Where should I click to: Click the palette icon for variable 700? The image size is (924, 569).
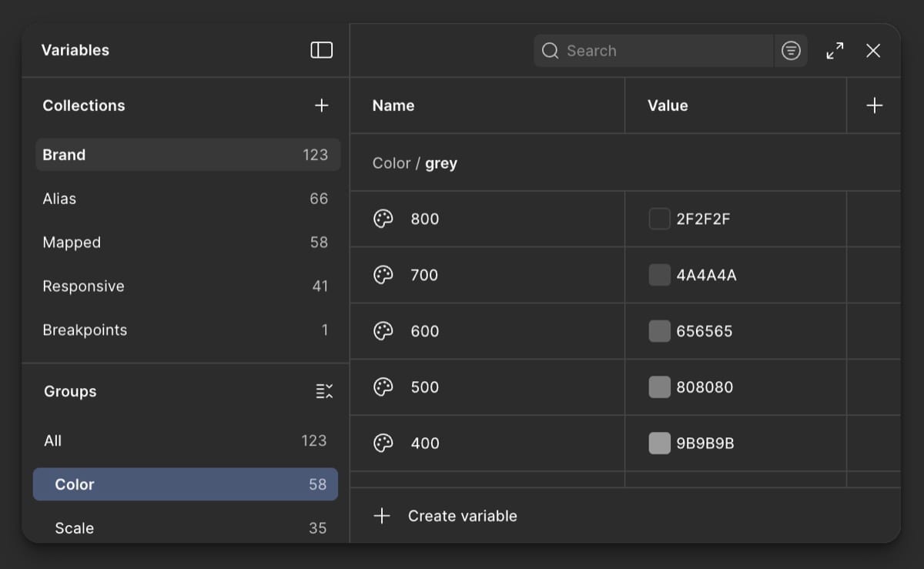pyautogui.click(x=383, y=275)
